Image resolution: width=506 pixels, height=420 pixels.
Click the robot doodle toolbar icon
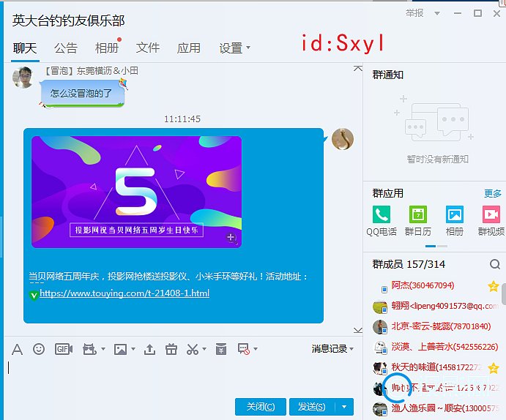click(x=89, y=349)
